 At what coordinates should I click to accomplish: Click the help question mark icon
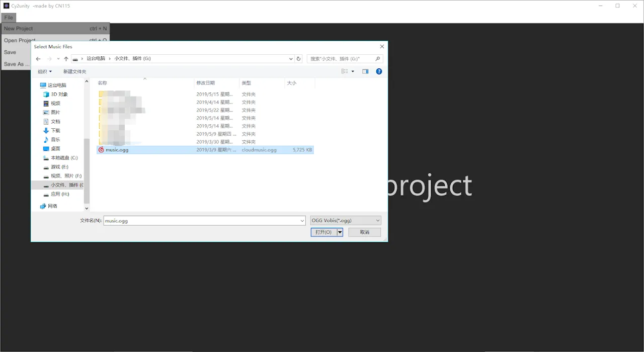tap(379, 71)
